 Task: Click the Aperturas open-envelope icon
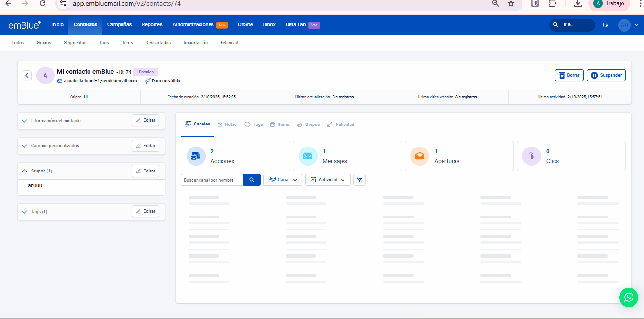pyautogui.click(x=420, y=156)
